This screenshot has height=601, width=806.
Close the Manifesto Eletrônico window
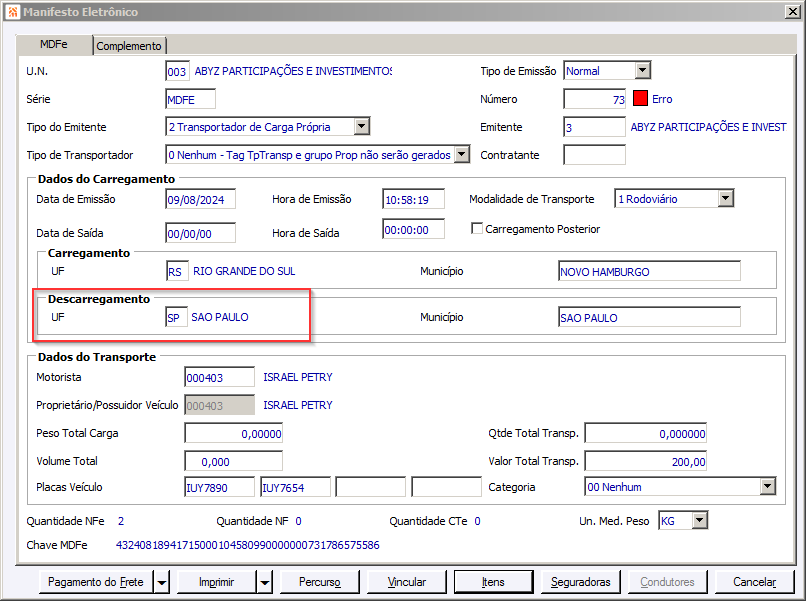coord(792,11)
